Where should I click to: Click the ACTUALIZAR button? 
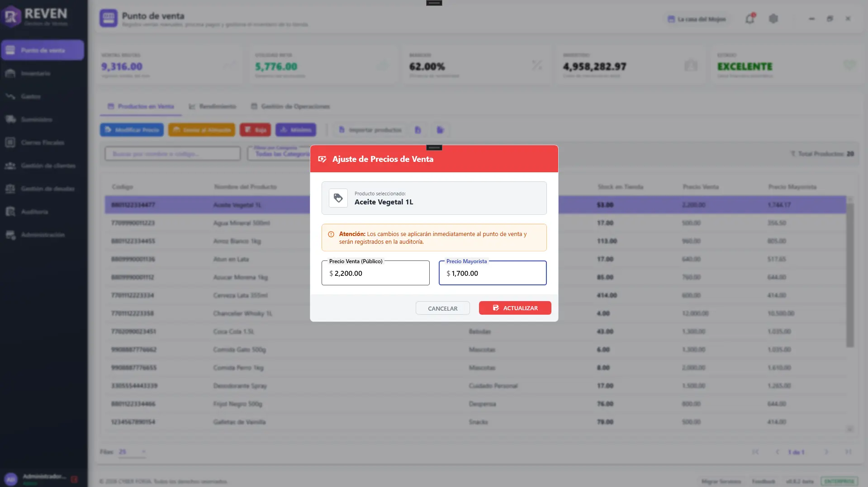(515, 308)
